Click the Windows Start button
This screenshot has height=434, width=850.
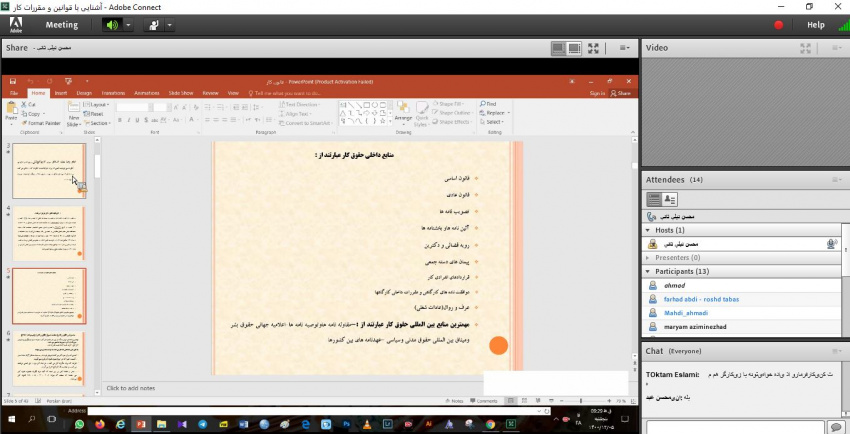(x=12, y=423)
